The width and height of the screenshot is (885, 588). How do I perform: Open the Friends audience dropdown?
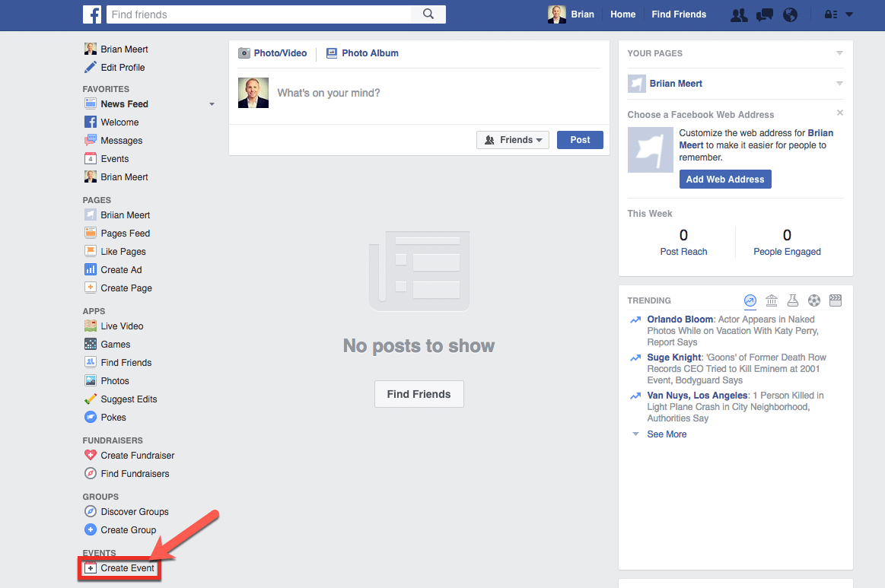coord(512,140)
